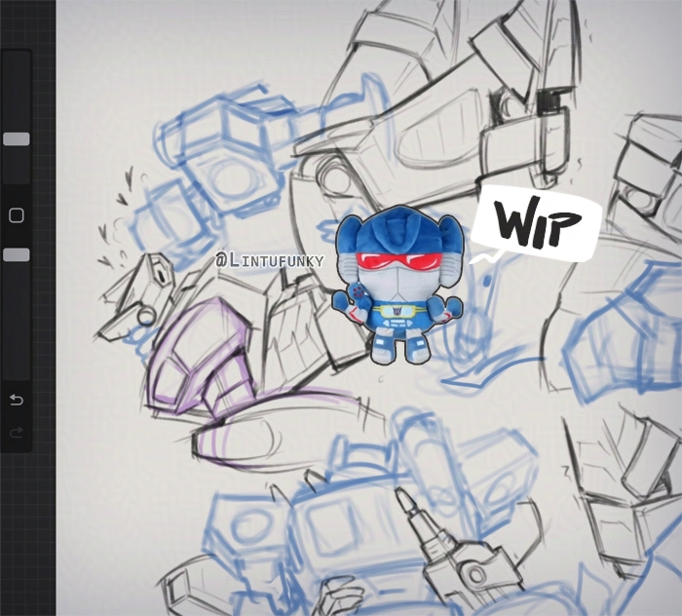
Task: Tap the dimmed Redo arrow in the sidebar
Action: [x=17, y=433]
